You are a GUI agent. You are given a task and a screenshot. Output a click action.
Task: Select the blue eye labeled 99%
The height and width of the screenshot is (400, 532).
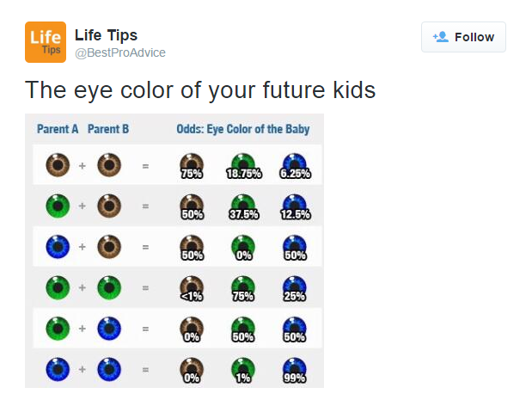click(295, 371)
